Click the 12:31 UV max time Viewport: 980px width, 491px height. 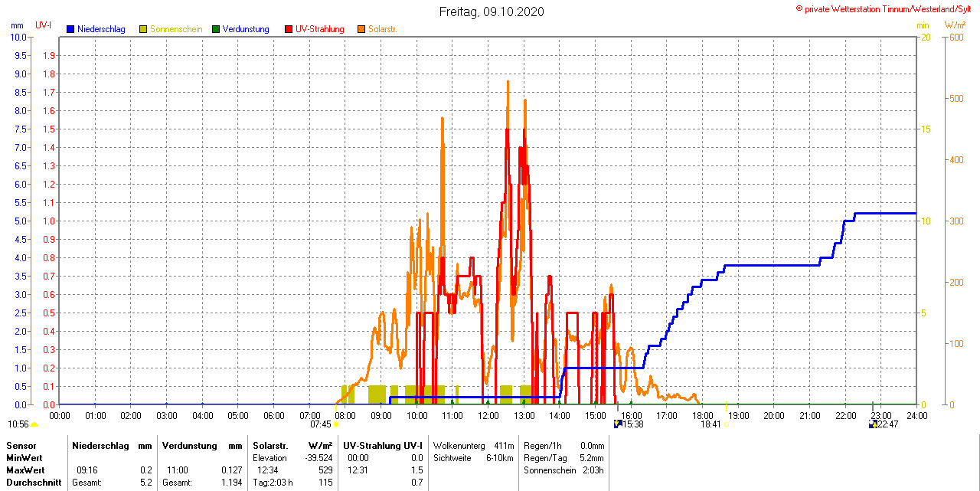(x=358, y=470)
